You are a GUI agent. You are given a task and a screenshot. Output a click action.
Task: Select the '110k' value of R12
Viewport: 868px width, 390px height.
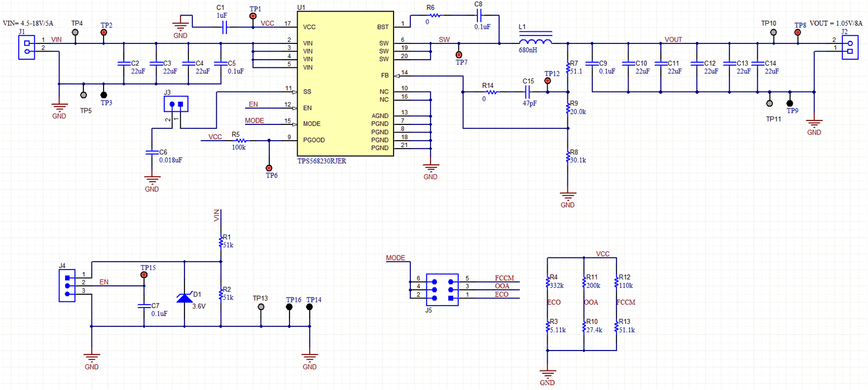(626, 285)
